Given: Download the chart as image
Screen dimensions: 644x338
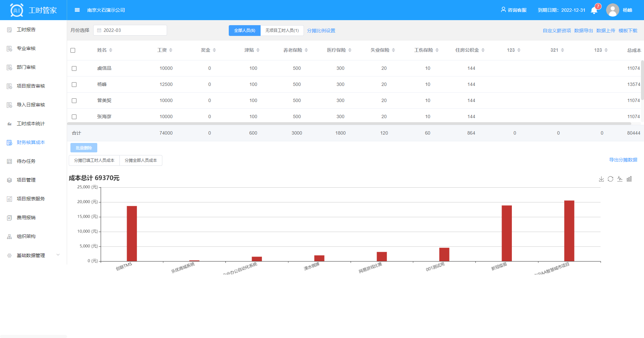Looking at the screenshot, I should (x=601, y=179).
